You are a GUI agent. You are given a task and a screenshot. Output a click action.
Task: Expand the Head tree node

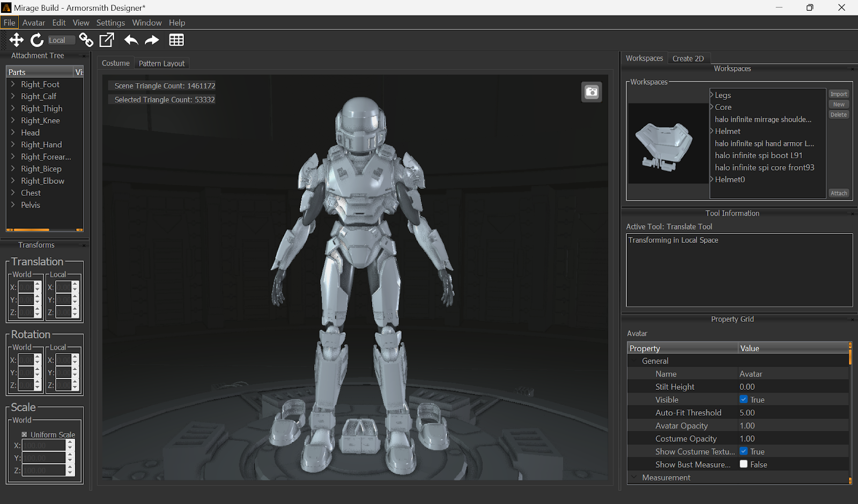13,132
